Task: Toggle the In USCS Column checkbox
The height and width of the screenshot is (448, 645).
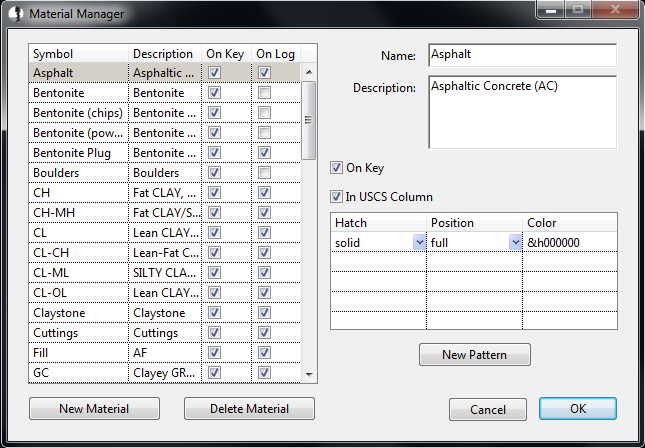Action: (x=336, y=197)
